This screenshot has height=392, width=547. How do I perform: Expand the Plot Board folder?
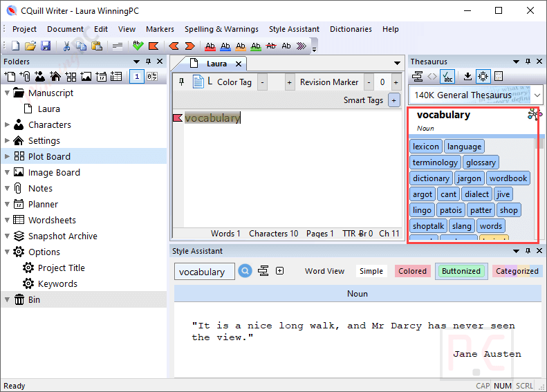[7, 156]
